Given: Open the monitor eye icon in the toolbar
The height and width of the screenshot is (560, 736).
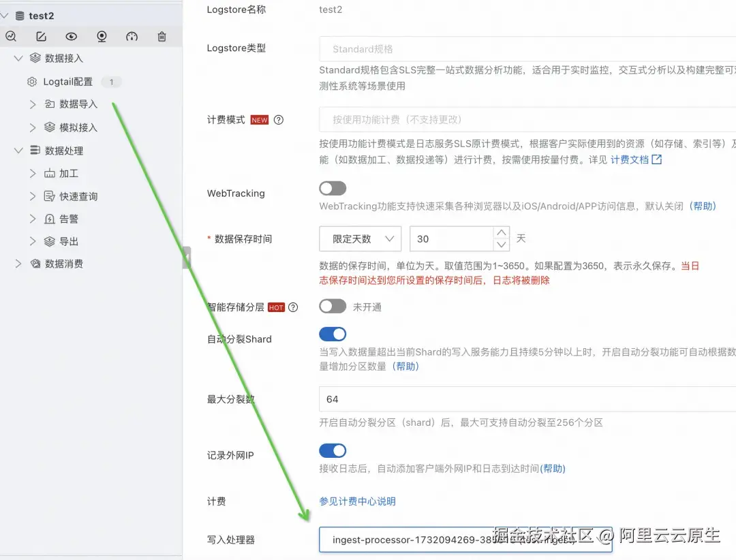Looking at the screenshot, I should [71, 36].
